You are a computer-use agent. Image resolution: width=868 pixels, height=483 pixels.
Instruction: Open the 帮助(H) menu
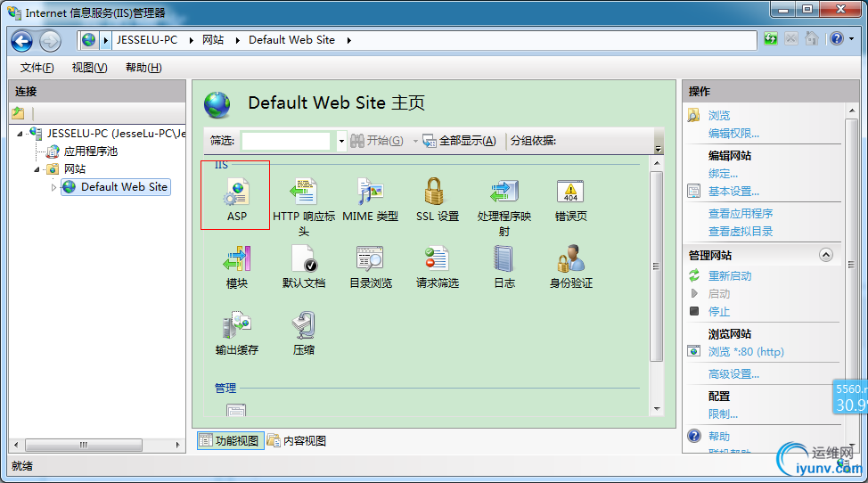click(143, 68)
